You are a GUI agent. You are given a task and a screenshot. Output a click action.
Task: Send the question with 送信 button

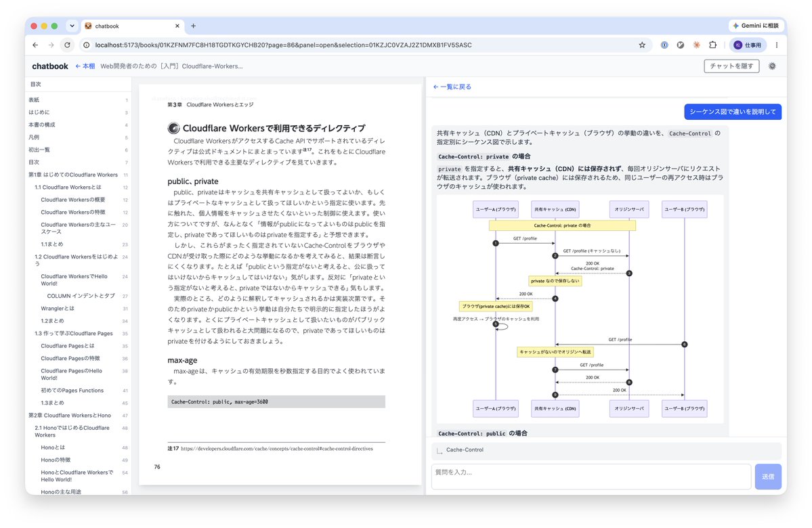pyautogui.click(x=767, y=477)
